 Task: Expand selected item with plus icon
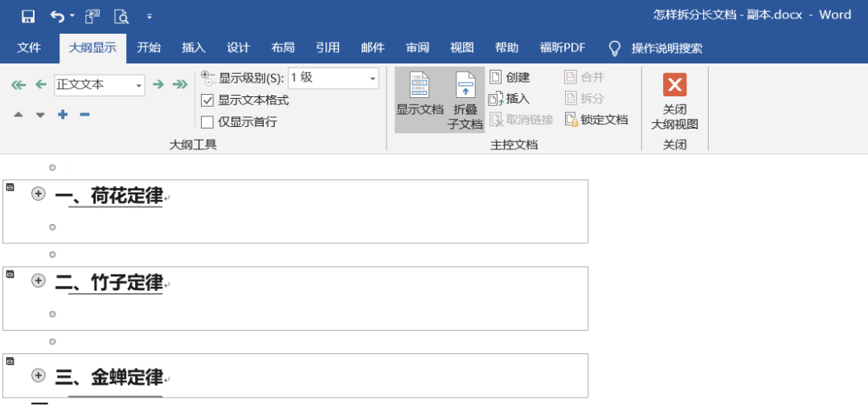pos(63,115)
